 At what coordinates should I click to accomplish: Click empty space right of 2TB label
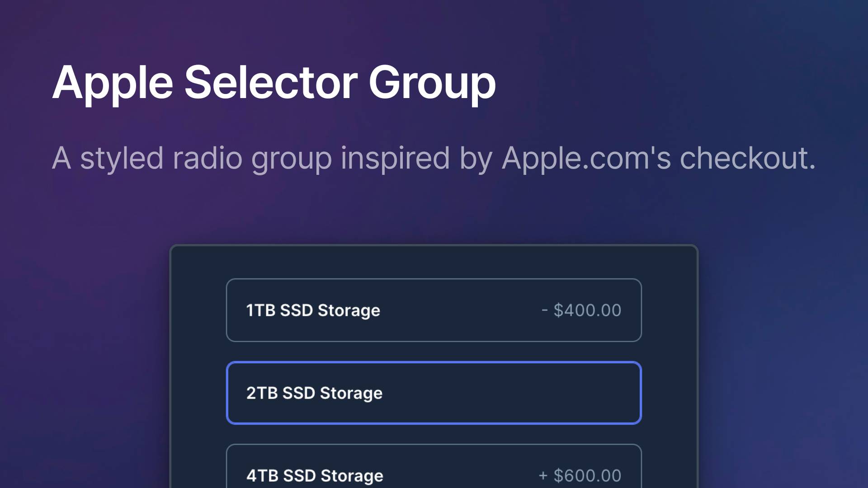(511, 393)
